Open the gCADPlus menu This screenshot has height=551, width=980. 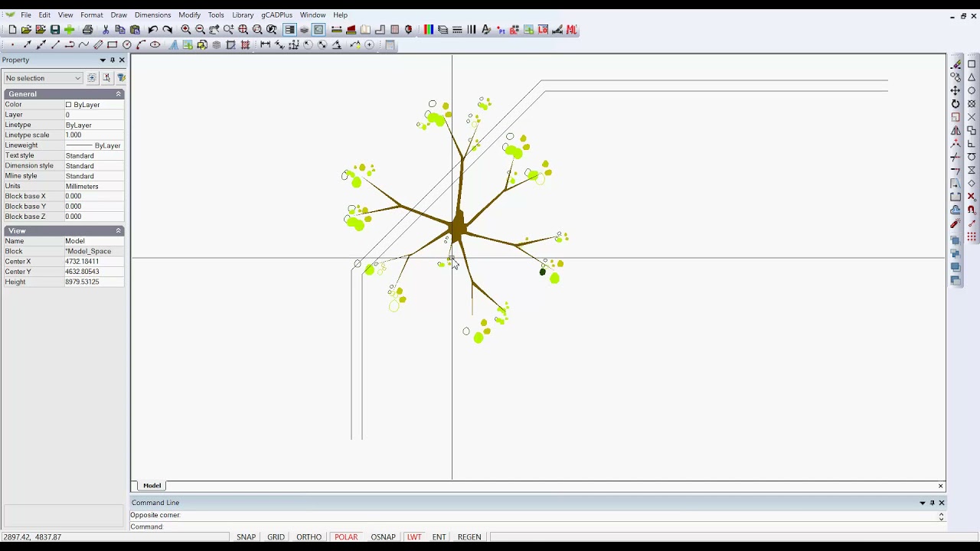pos(276,15)
